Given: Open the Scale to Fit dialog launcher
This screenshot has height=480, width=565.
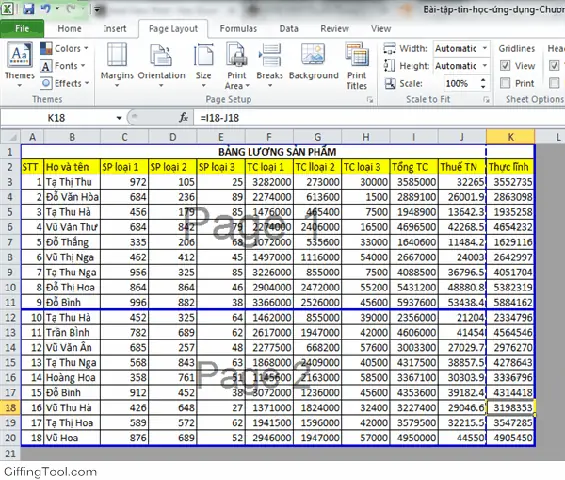Looking at the screenshot, I should coord(486,100).
